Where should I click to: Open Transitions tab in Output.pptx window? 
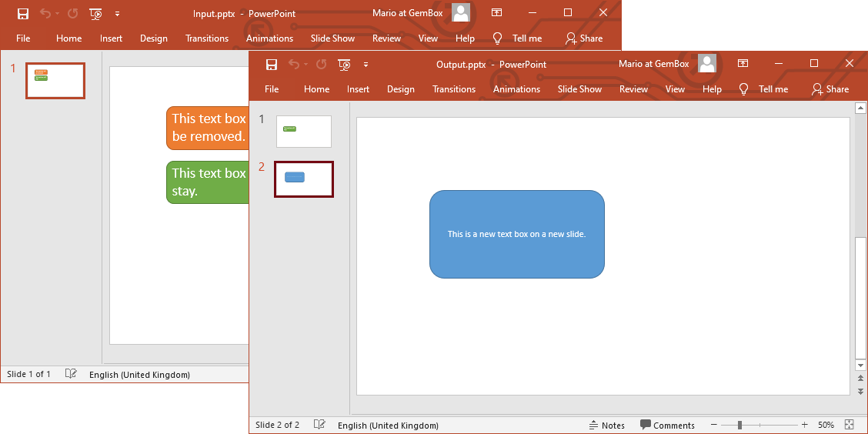point(454,89)
